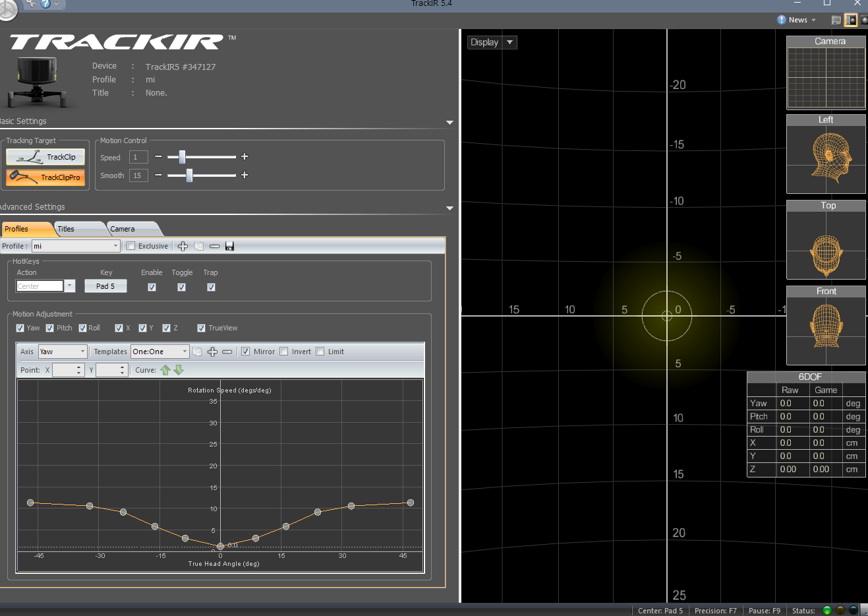Click 'Precision: F7' in status bar
This screenshot has width=868, height=616.
pos(716,611)
